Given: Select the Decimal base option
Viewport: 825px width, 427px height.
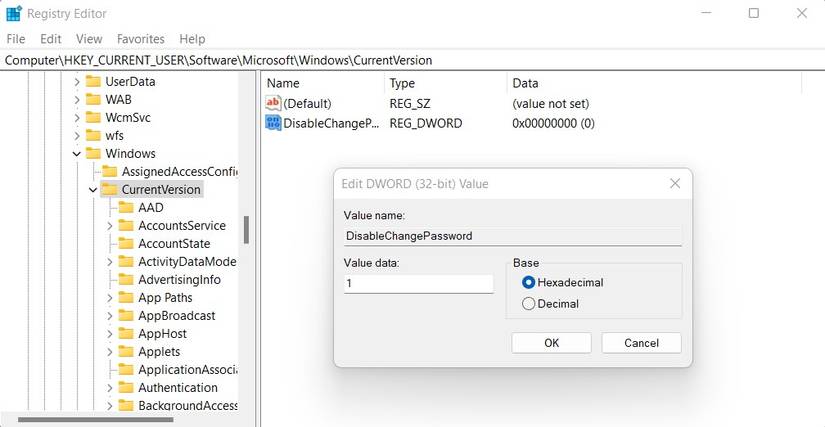Looking at the screenshot, I should coord(550,304).
